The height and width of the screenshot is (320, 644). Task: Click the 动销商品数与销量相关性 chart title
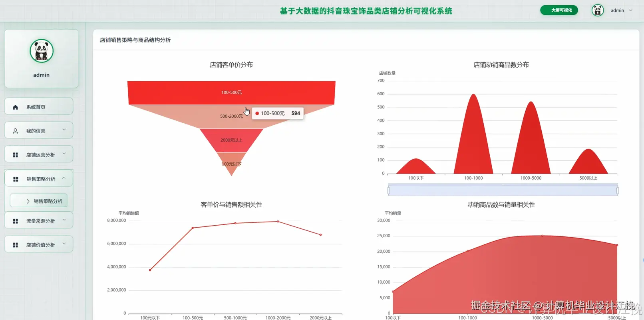click(x=501, y=204)
